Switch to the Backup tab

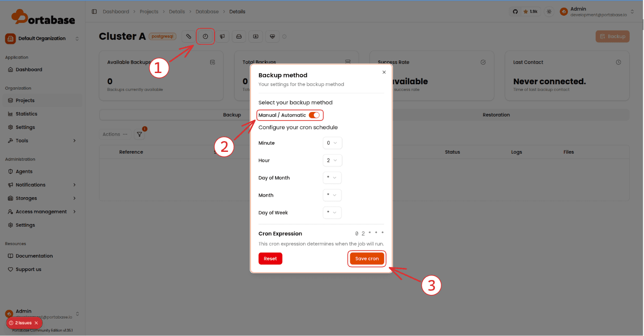232,115
